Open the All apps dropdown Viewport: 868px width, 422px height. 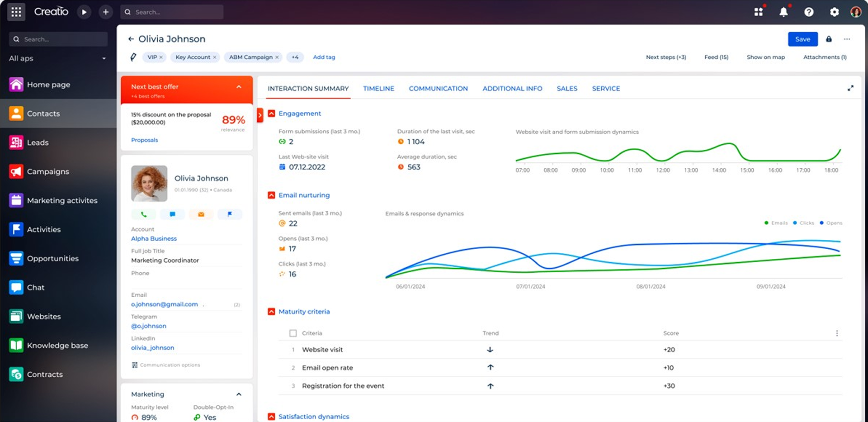tap(58, 58)
